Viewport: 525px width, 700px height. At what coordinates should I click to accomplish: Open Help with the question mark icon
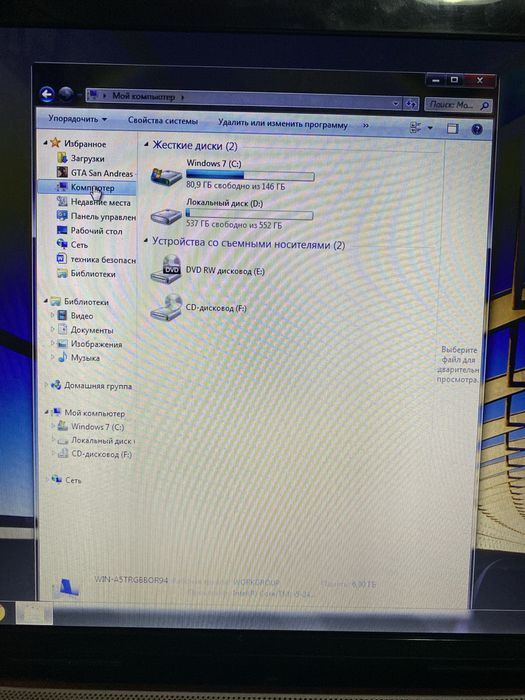click(477, 129)
